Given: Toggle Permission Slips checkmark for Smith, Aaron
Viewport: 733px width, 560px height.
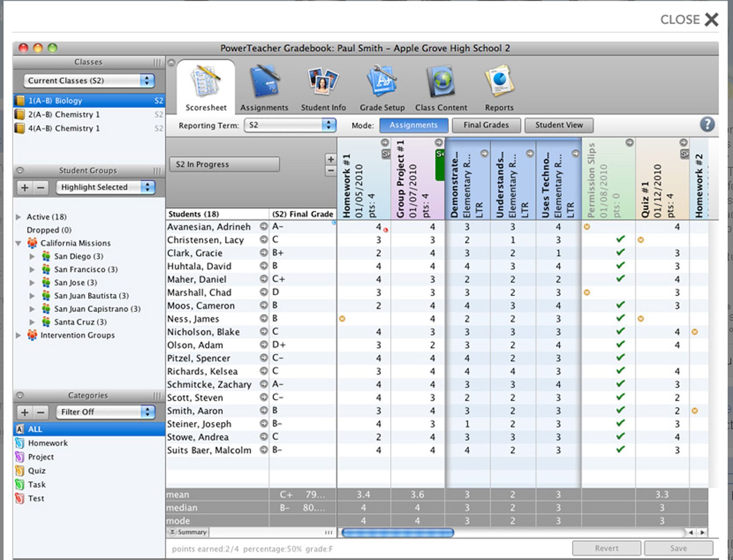Looking at the screenshot, I should click(620, 410).
